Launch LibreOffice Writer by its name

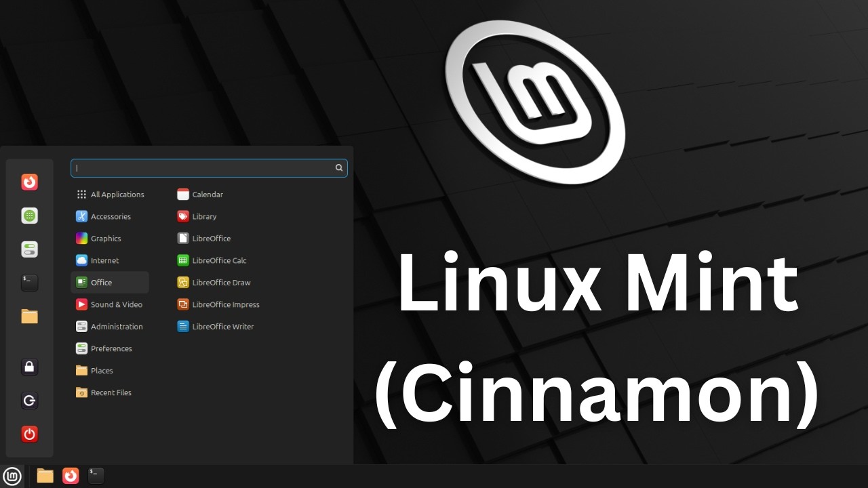coord(223,327)
